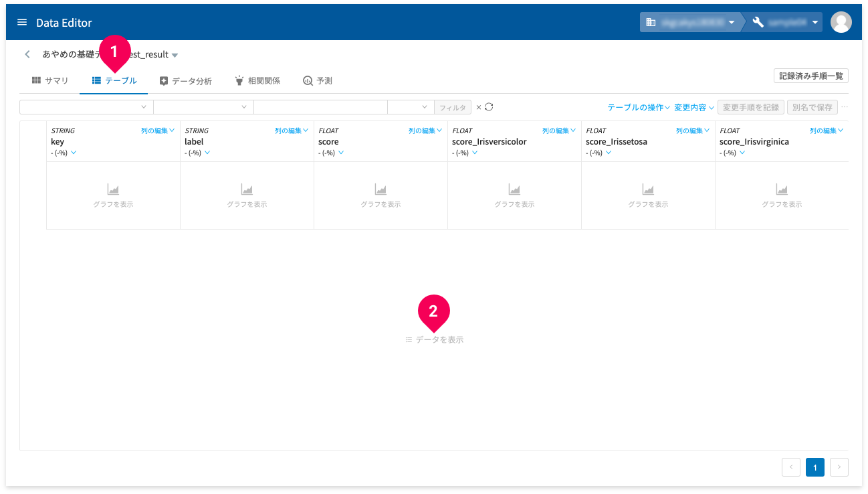Click the score_Irisvirginica column name
The height and width of the screenshot is (494, 868).
coord(754,142)
